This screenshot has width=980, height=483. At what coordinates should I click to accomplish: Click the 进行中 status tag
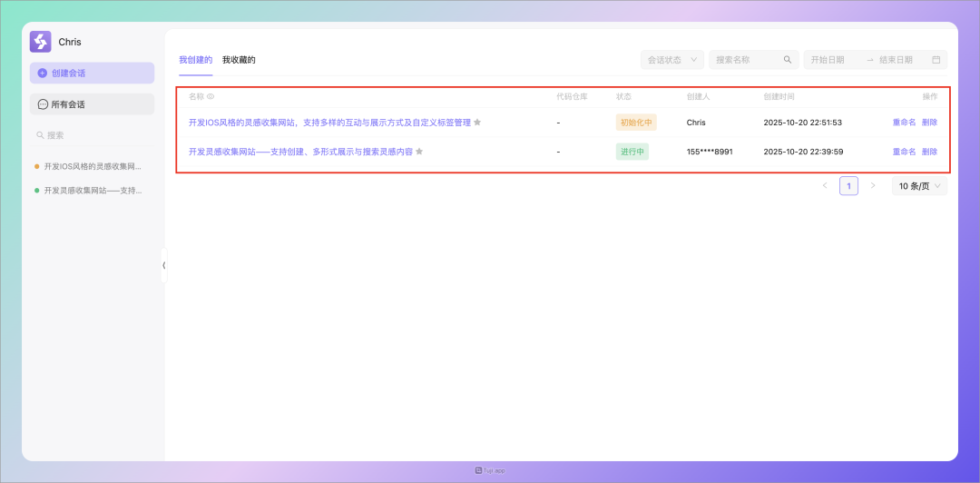pos(632,152)
